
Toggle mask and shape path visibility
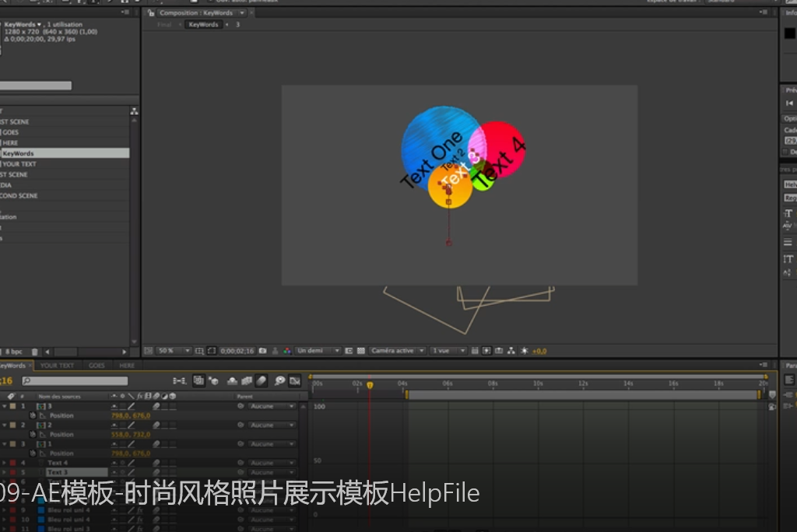[x=212, y=351]
